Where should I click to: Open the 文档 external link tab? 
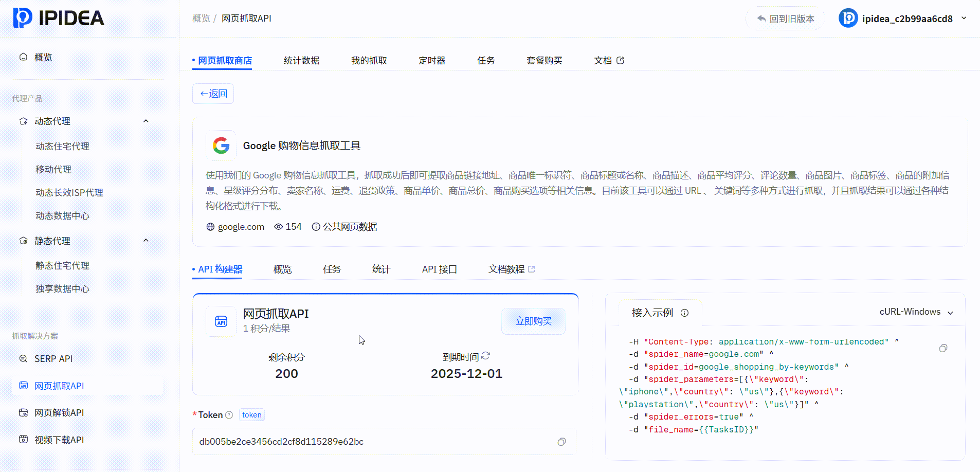coord(609,61)
